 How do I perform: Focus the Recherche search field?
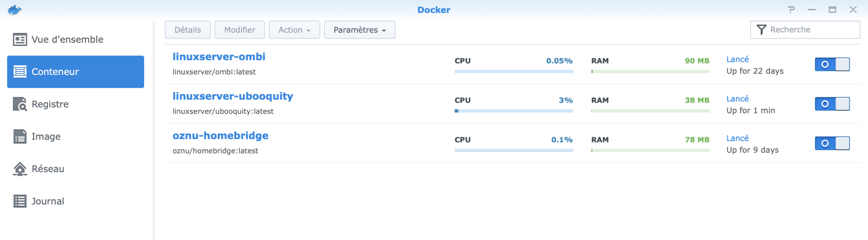tap(805, 30)
